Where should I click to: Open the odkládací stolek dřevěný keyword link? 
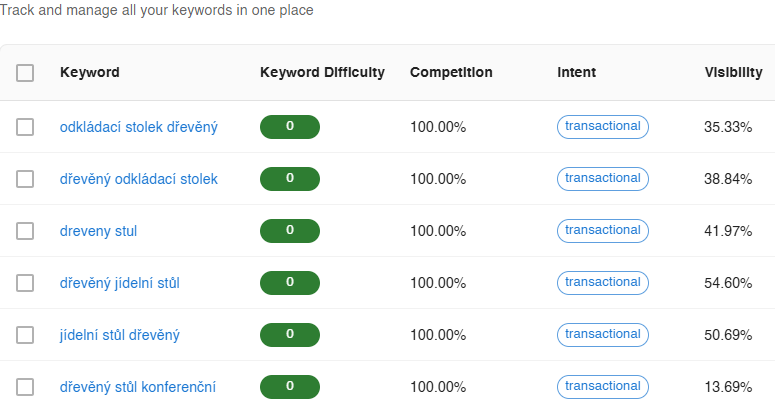[x=139, y=127]
